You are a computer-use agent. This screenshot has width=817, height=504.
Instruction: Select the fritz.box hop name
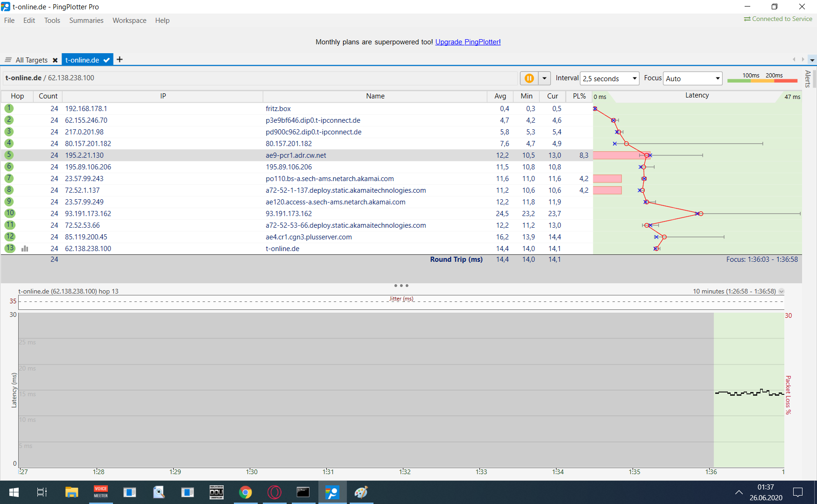(278, 109)
